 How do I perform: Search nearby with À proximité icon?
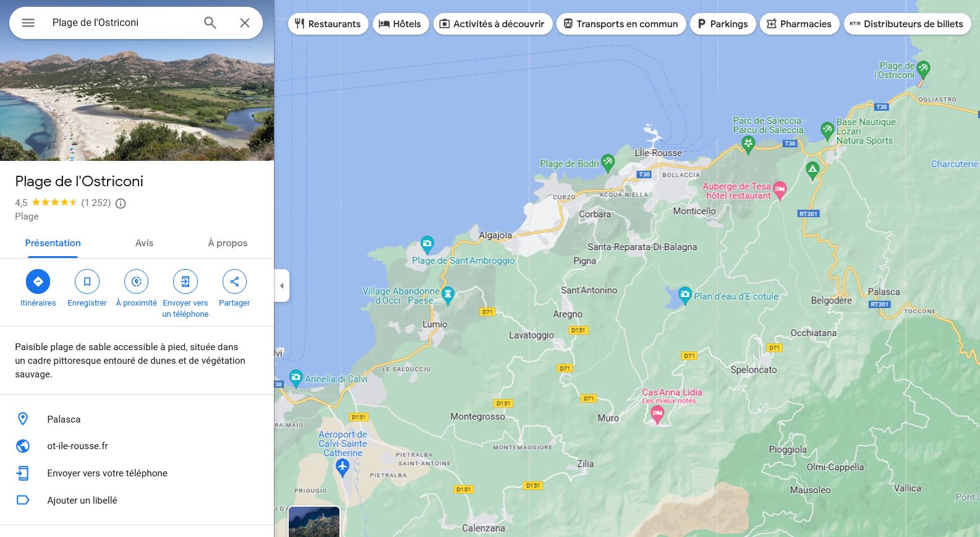pyautogui.click(x=136, y=281)
